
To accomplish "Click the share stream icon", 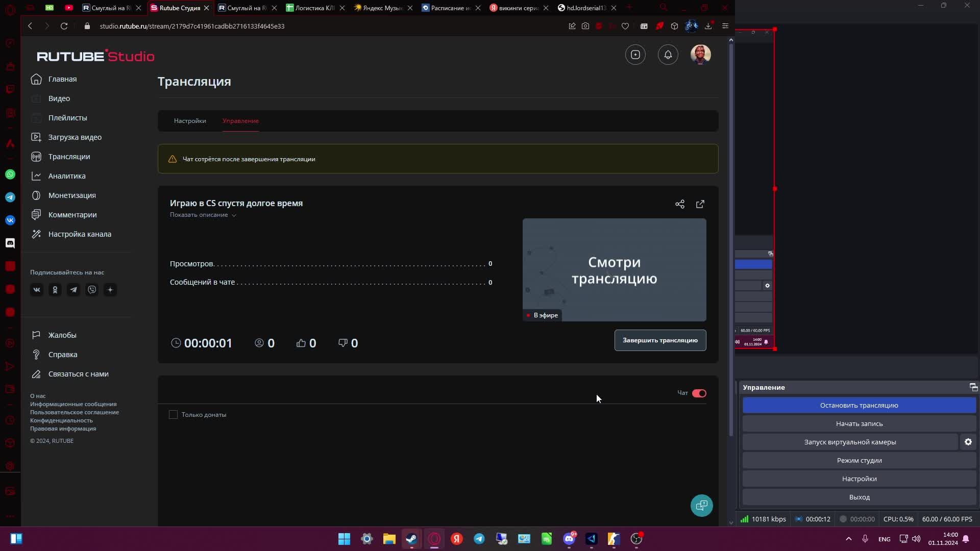I will pos(679,204).
